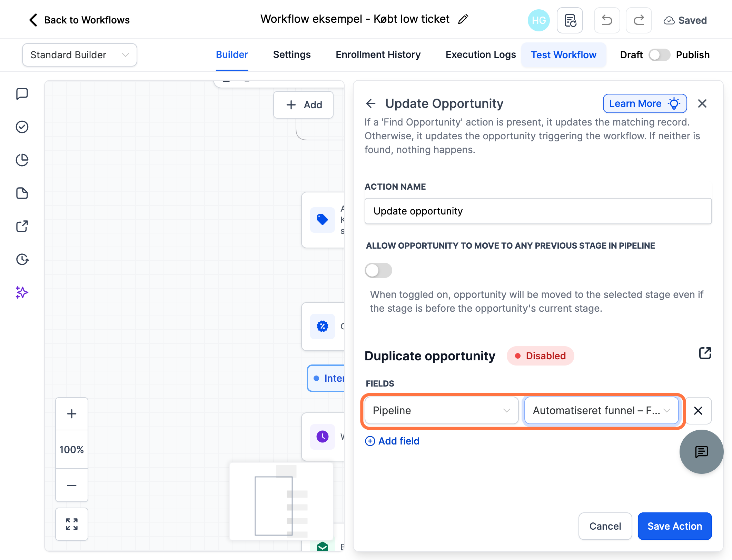Screen dimensions: 732x560
Task: Toggle Draft to Publish switch
Action: point(659,55)
